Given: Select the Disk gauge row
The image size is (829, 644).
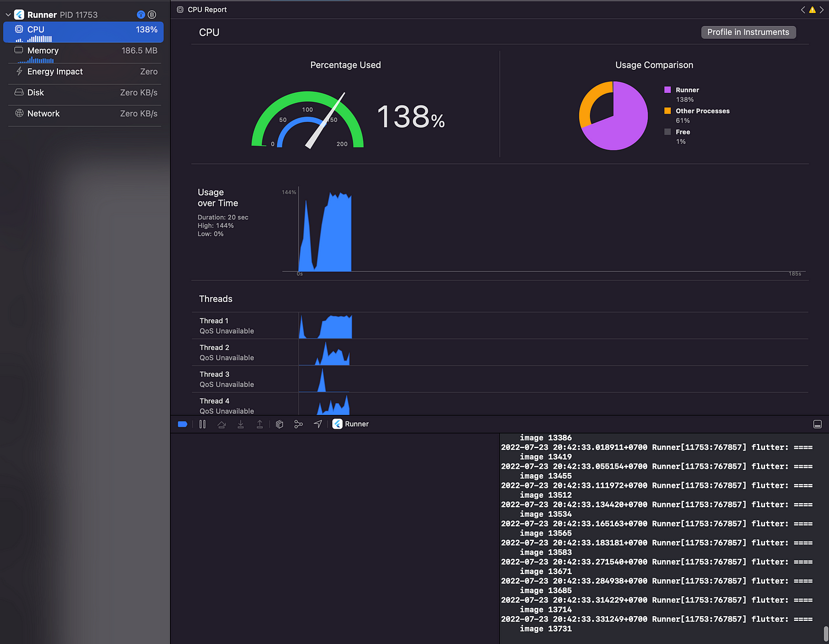Looking at the screenshot, I should 85,92.
